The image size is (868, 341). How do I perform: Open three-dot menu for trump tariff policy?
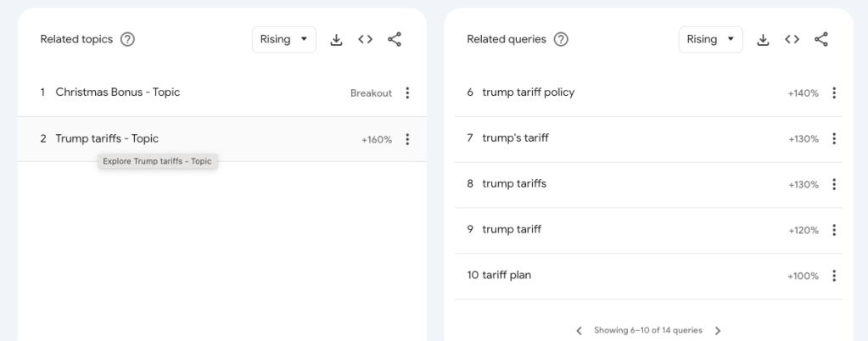click(x=835, y=93)
